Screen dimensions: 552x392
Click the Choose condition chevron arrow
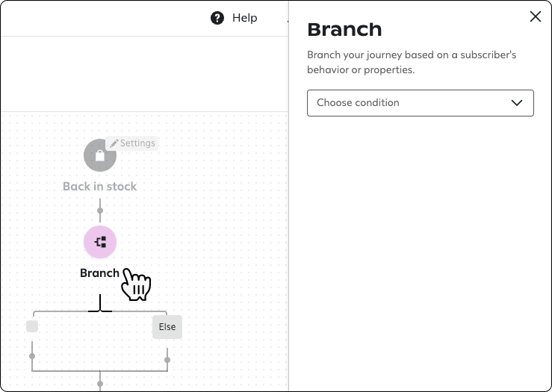(x=517, y=103)
